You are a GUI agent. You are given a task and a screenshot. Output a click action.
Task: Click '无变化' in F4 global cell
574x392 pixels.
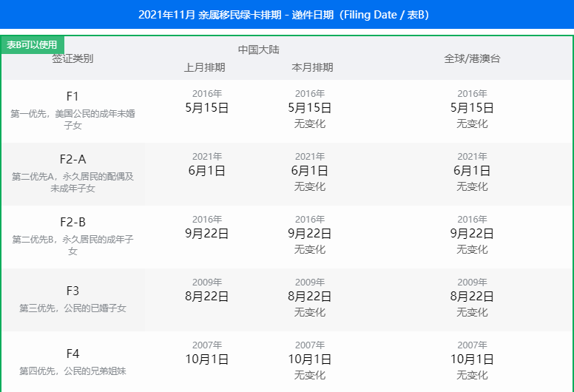472,375
